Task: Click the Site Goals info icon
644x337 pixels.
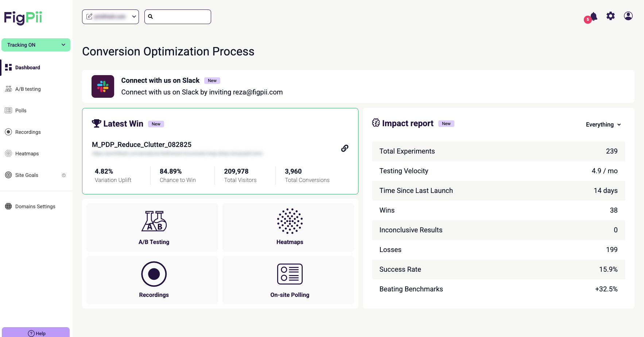Action: coord(64,175)
